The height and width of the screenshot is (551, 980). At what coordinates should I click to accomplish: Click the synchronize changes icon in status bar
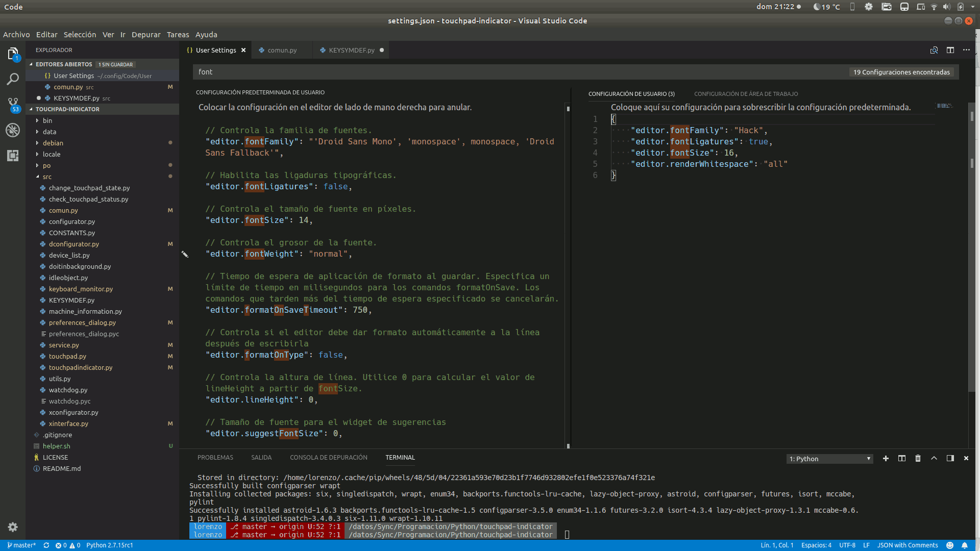click(x=46, y=545)
